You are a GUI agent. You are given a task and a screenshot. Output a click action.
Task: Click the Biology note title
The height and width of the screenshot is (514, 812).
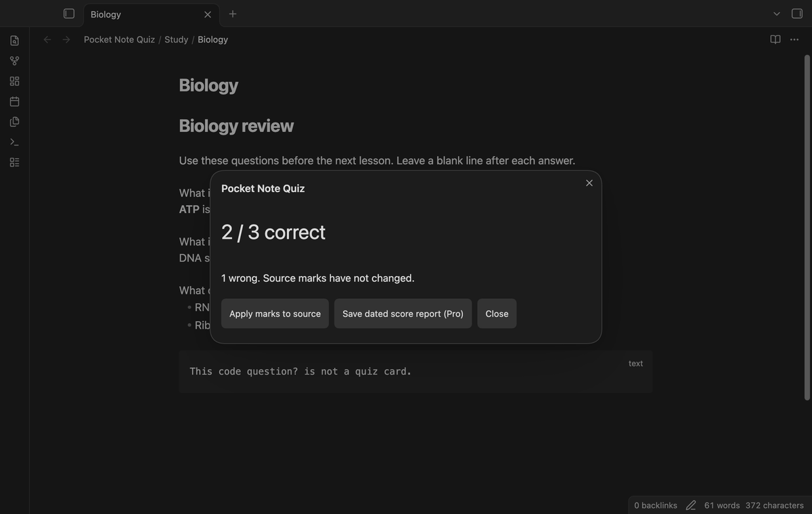pos(208,85)
